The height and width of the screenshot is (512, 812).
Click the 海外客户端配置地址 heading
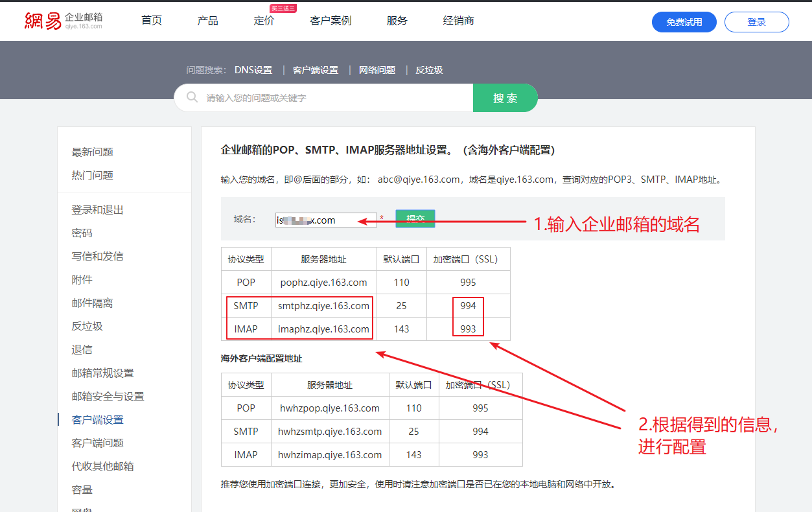pos(261,358)
